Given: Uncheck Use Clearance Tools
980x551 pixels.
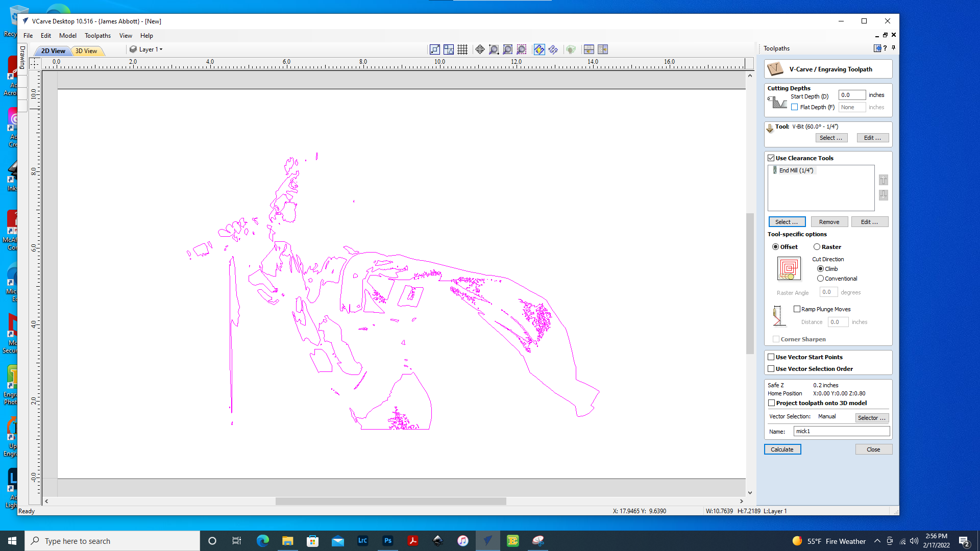Looking at the screenshot, I should (771, 158).
